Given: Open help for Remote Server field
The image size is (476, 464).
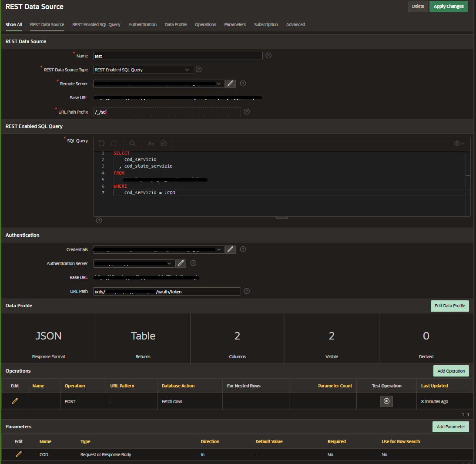Looking at the screenshot, I should pyautogui.click(x=243, y=84).
